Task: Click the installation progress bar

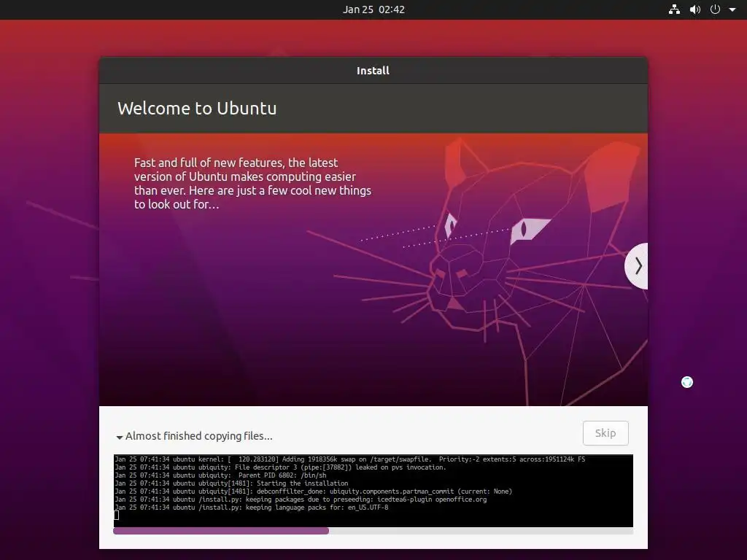Action: [373, 531]
